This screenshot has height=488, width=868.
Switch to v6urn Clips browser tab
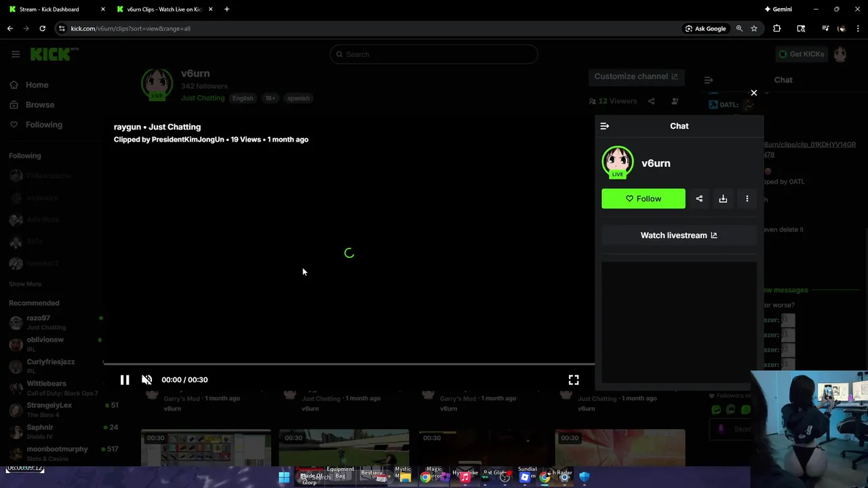point(164,9)
